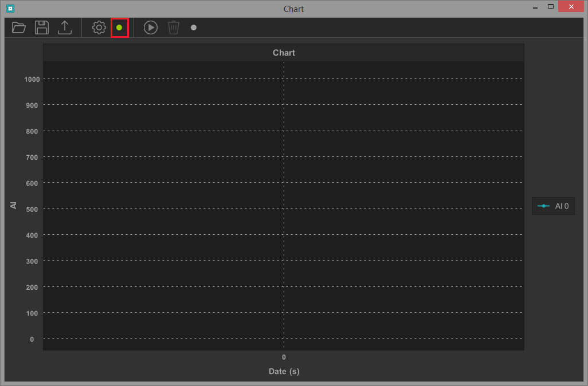588x386 pixels.
Task: Click the 1000 y-axis tick label
Action: [x=32, y=80]
